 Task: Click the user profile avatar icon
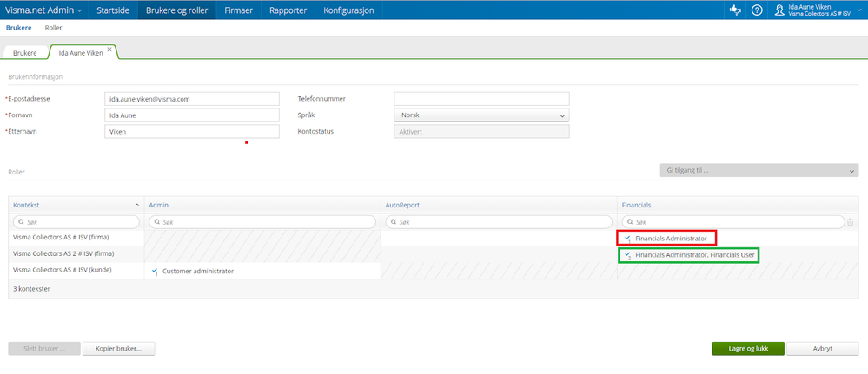(779, 10)
